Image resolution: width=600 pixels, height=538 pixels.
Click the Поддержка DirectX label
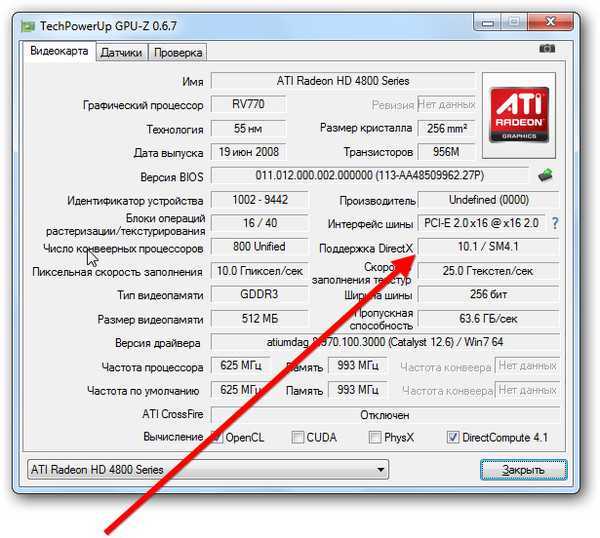tap(367, 249)
